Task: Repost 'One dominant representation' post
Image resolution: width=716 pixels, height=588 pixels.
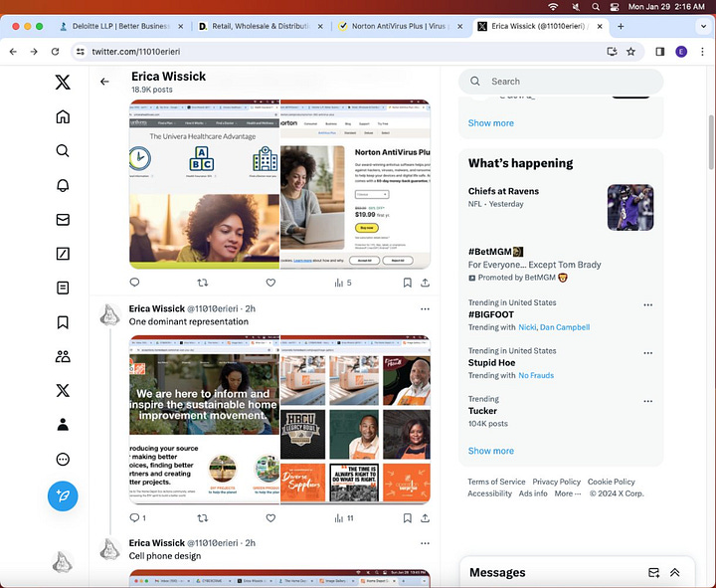Action: [202, 518]
